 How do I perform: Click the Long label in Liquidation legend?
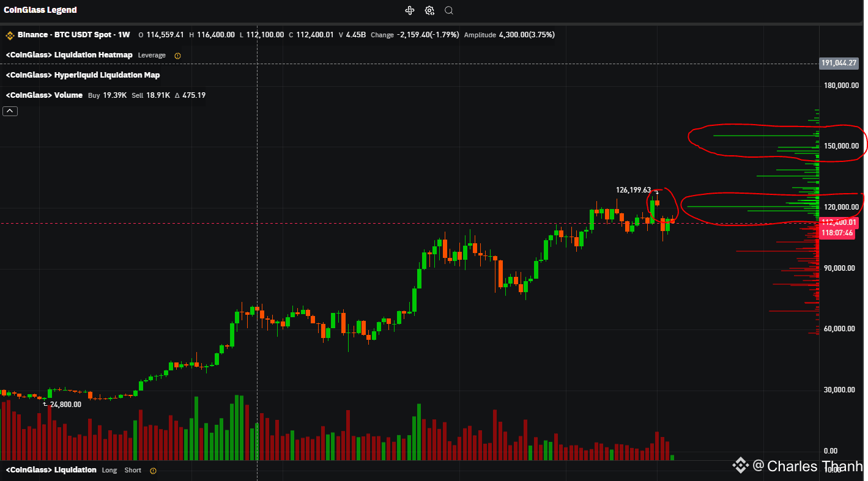109,470
